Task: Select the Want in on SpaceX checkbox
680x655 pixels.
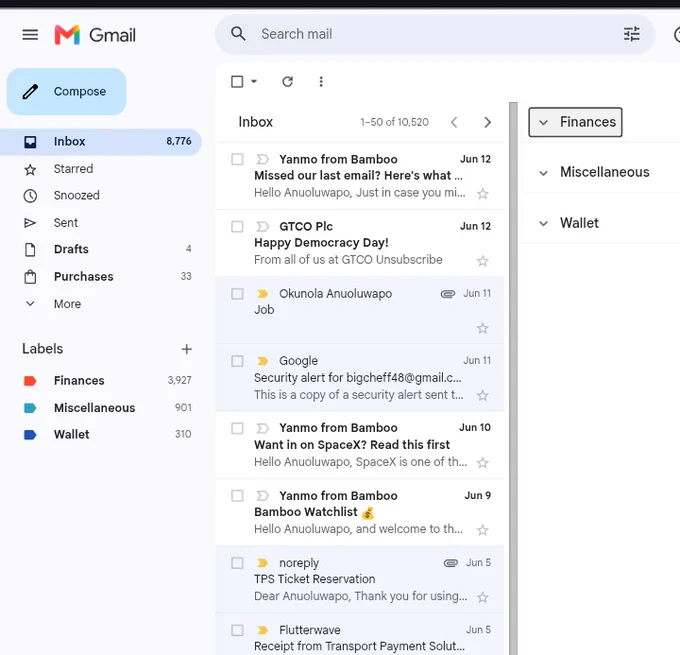Action: pyautogui.click(x=237, y=428)
